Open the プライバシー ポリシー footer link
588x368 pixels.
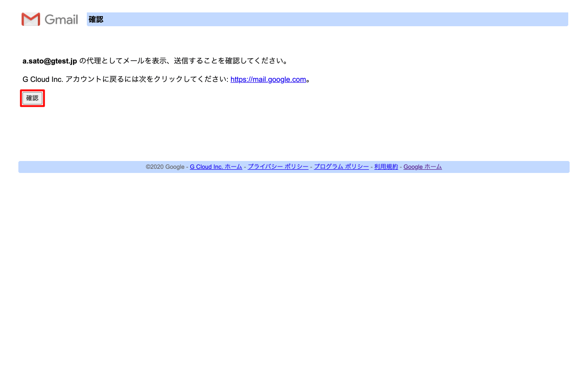tap(278, 167)
